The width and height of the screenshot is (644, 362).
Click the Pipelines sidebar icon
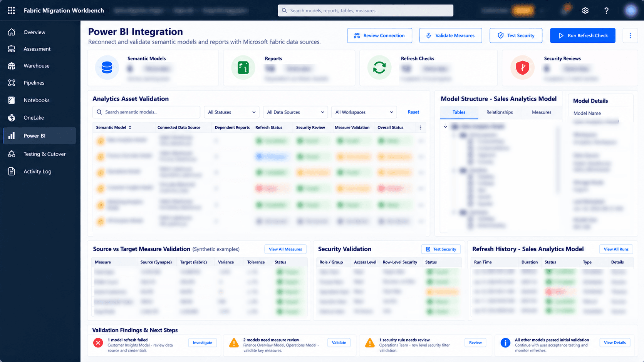point(12,83)
